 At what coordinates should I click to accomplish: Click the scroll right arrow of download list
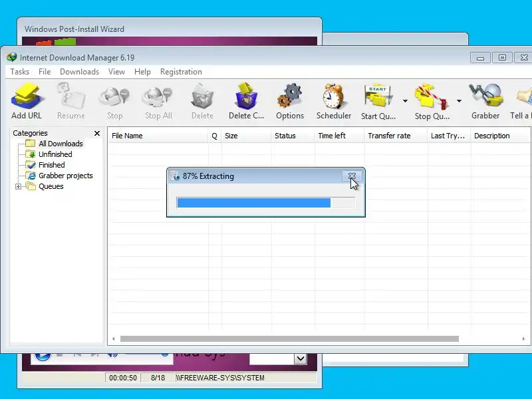click(x=523, y=338)
